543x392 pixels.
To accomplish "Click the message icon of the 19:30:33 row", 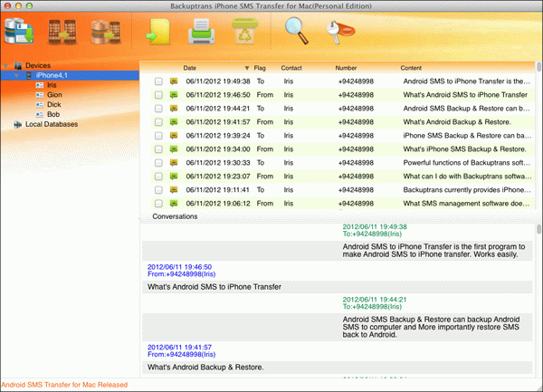I will tap(174, 163).
